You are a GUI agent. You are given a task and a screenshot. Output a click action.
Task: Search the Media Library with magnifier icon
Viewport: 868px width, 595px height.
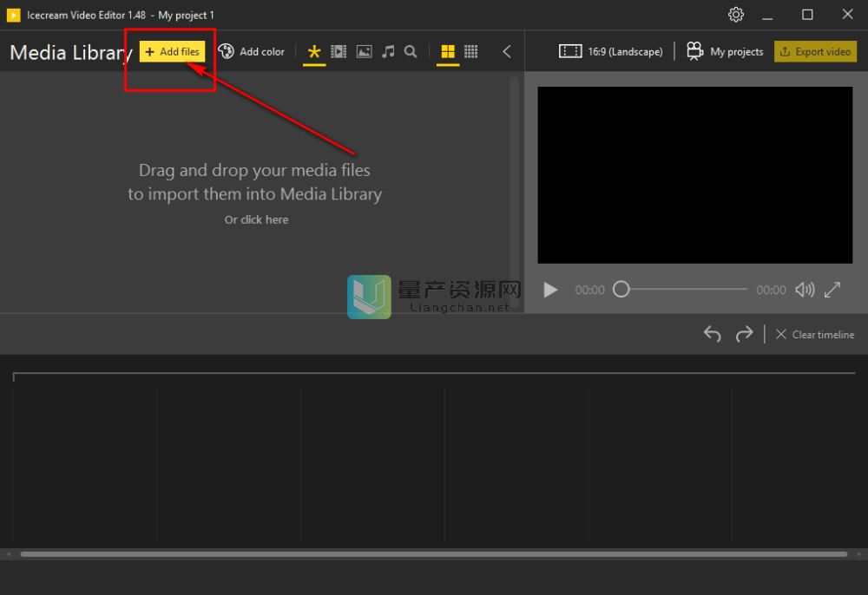411,51
